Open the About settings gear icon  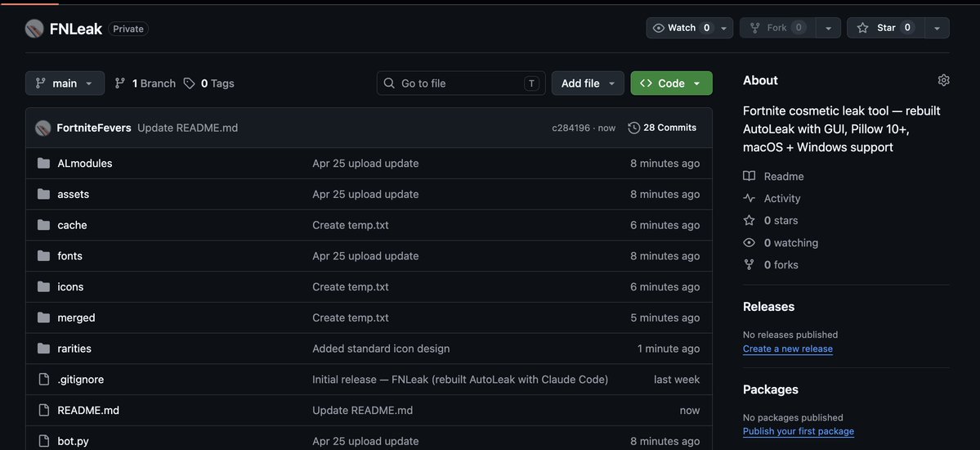(x=944, y=80)
